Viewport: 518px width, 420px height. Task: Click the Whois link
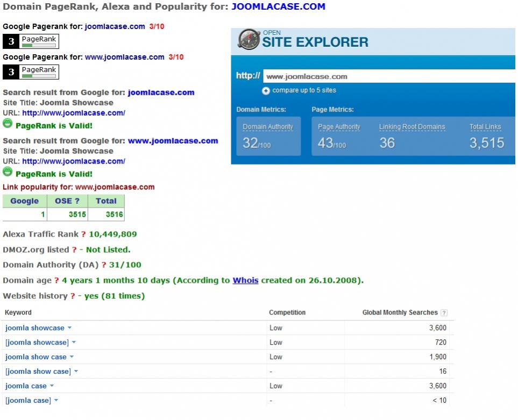[x=245, y=280]
